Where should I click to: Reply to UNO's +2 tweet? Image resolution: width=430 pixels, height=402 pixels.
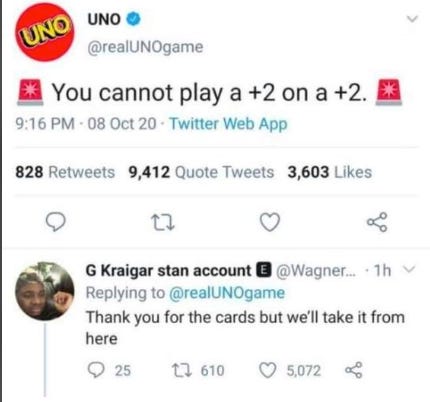(x=55, y=223)
